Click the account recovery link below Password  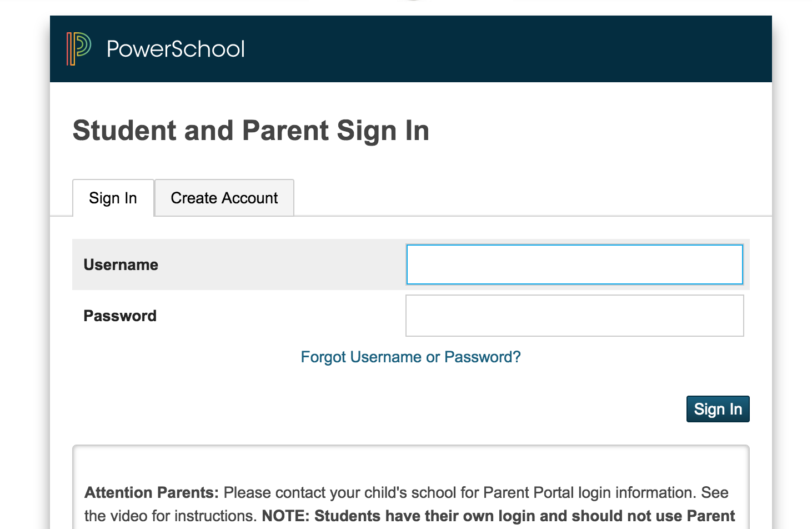tap(410, 357)
